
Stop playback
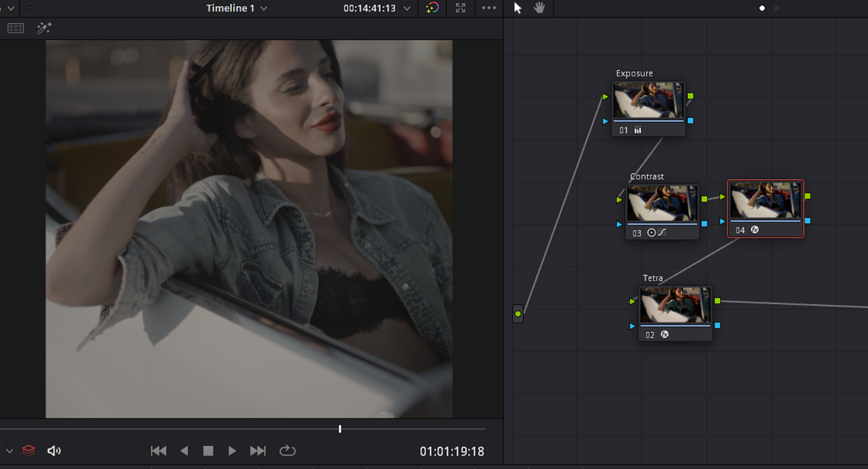(208, 450)
